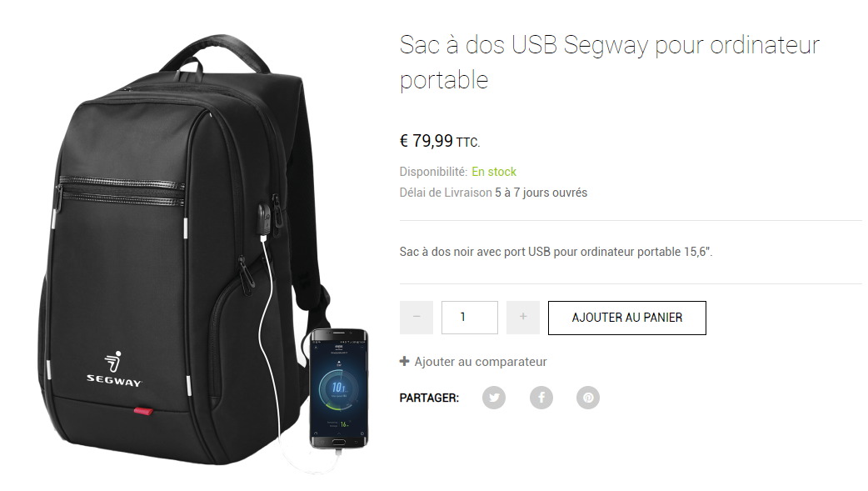Click the green En stock label

(494, 172)
